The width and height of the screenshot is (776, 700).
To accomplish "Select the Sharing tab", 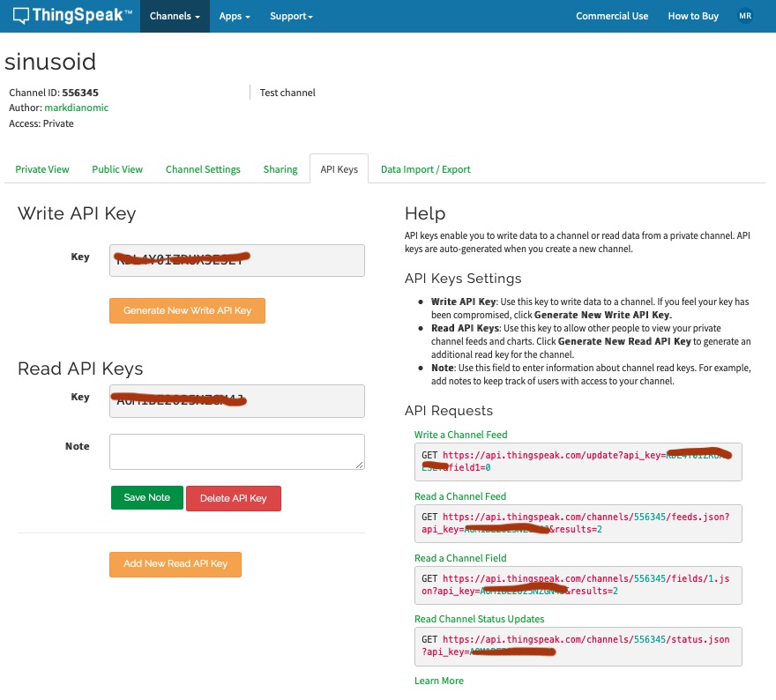I will (x=280, y=169).
